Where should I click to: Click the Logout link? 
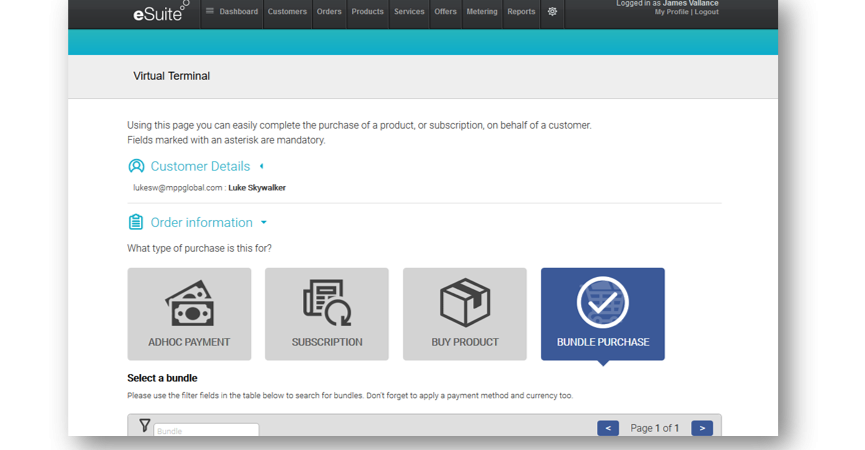(x=707, y=12)
